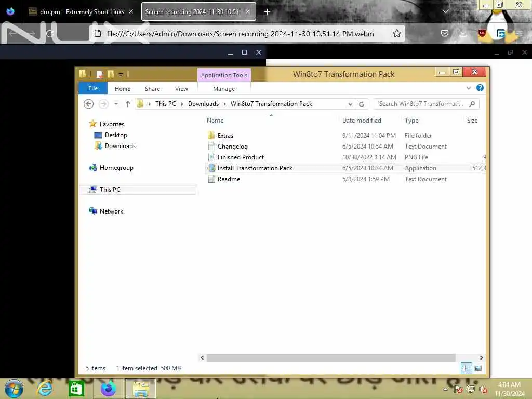Open the Pocket save icon

pyautogui.click(x=445, y=33)
